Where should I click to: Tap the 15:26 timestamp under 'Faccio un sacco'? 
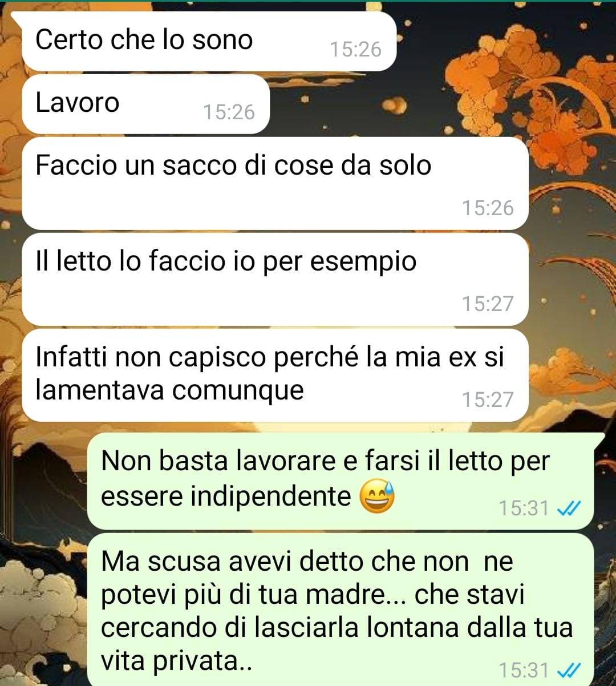click(x=488, y=208)
